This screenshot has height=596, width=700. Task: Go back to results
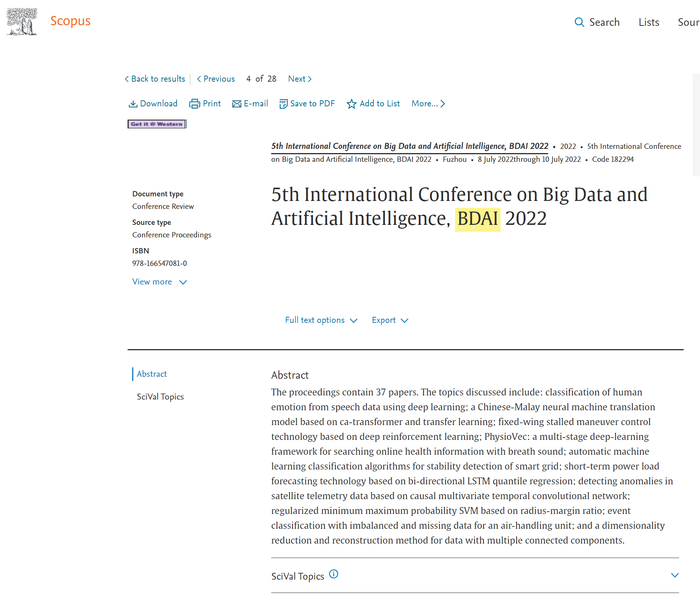point(155,79)
